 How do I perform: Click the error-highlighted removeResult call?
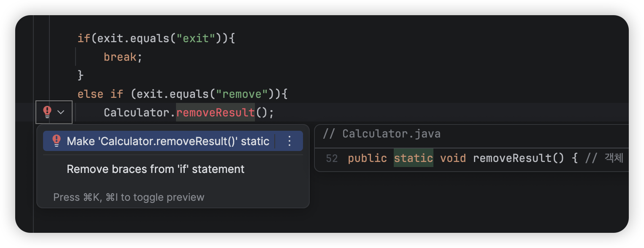[x=215, y=112]
